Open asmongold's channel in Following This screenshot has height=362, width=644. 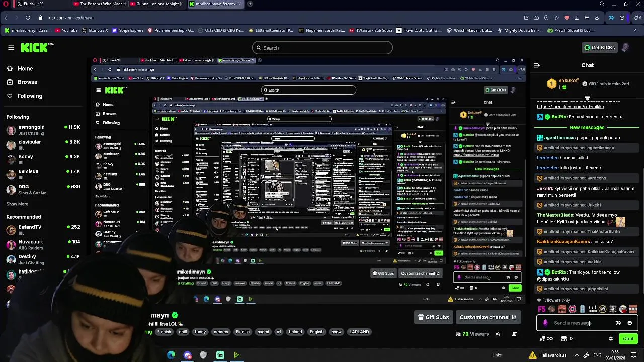point(43,130)
